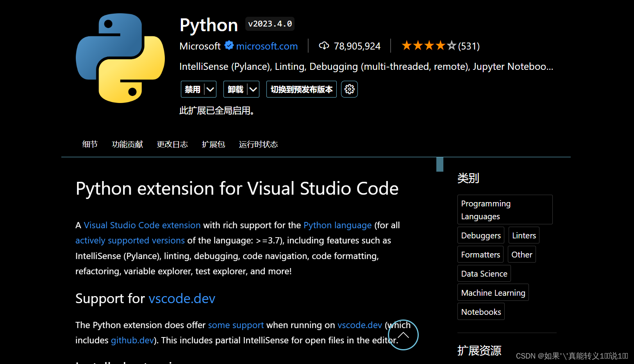Select the Notebooks category
This screenshot has height=364, width=634.
coord(481,312)
